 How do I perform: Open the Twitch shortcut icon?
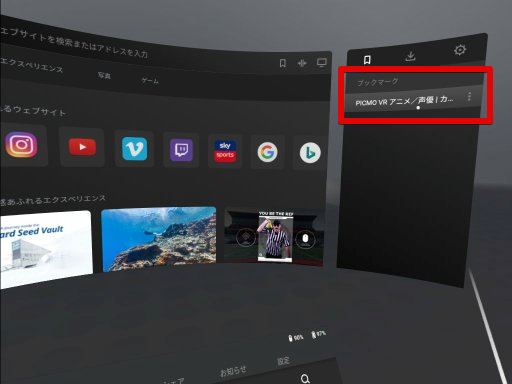point(181,150)
